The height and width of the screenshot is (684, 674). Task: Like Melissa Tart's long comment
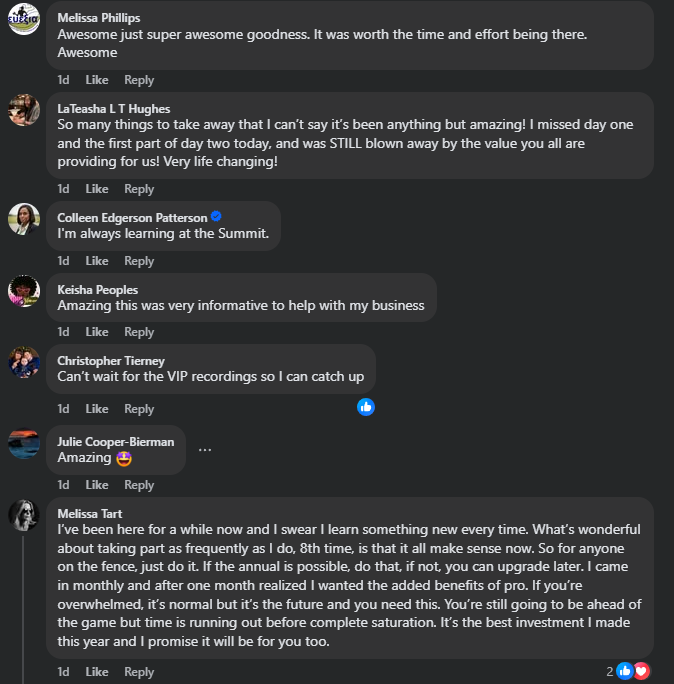click(x=97, y=672)
